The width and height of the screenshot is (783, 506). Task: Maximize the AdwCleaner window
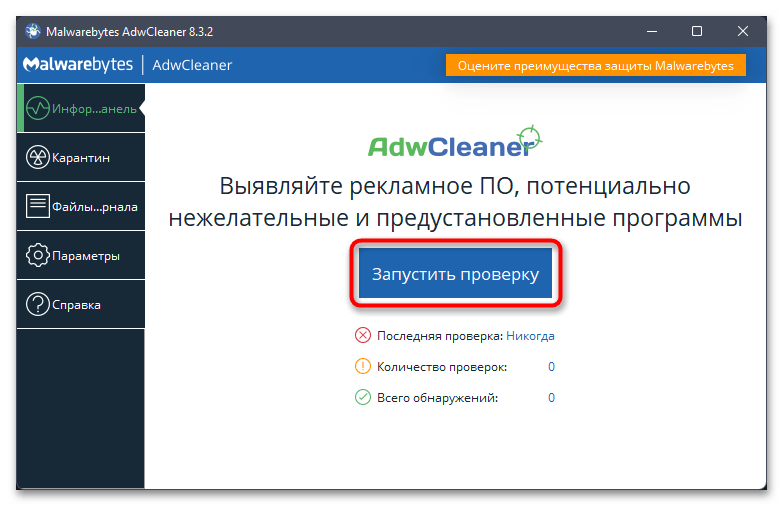click(x=697, y=31)
